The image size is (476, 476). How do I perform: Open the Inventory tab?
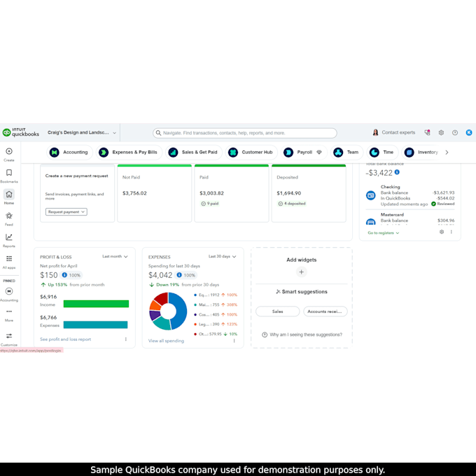coord(422,152)
